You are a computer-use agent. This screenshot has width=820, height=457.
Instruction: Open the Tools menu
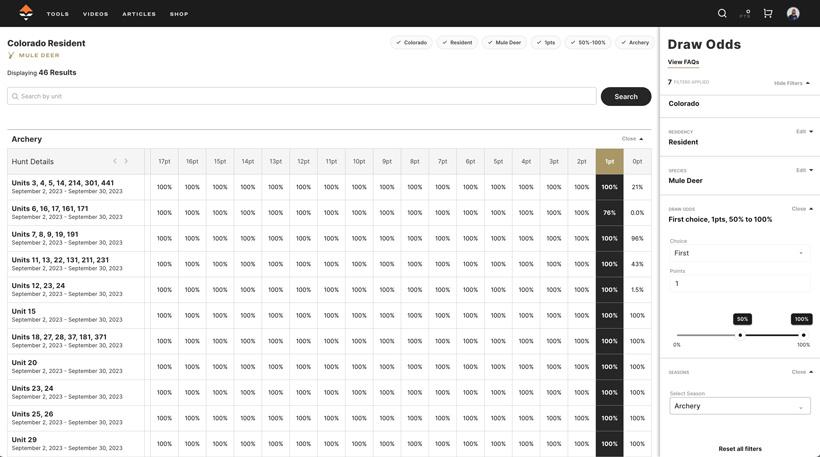(58, 14)
